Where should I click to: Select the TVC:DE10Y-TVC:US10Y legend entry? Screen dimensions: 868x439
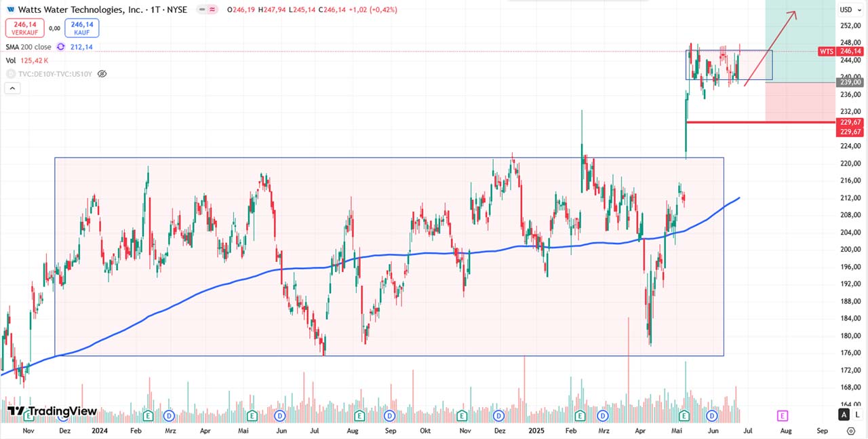pyautogui.click(x=54, y=73)
